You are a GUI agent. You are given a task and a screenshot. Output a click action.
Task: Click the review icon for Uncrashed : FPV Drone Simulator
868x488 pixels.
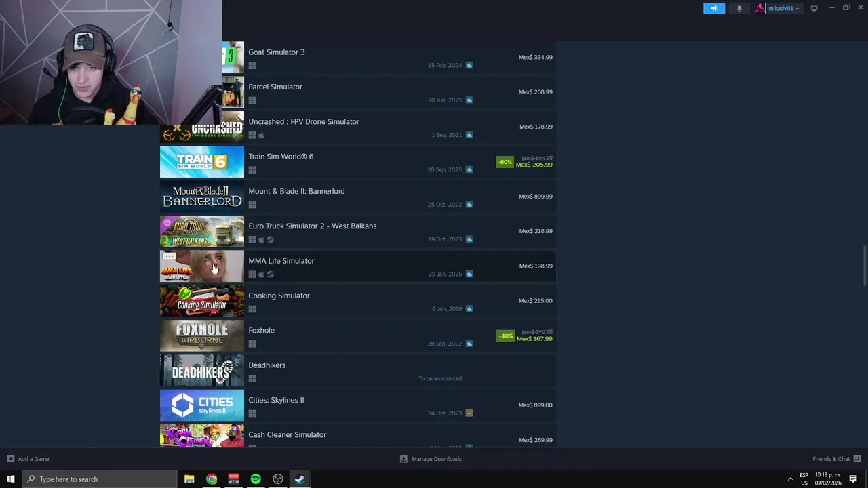[469, 135]
